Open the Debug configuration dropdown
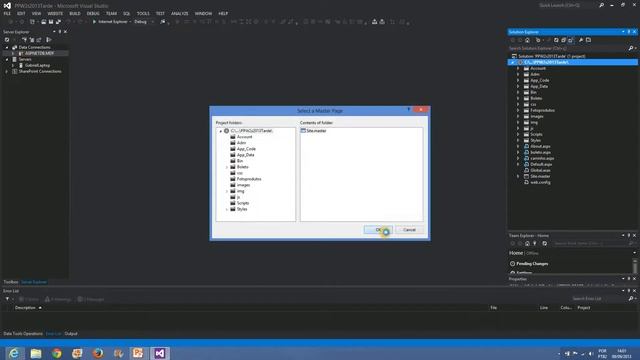640x360 pixels. click(144, 22)
